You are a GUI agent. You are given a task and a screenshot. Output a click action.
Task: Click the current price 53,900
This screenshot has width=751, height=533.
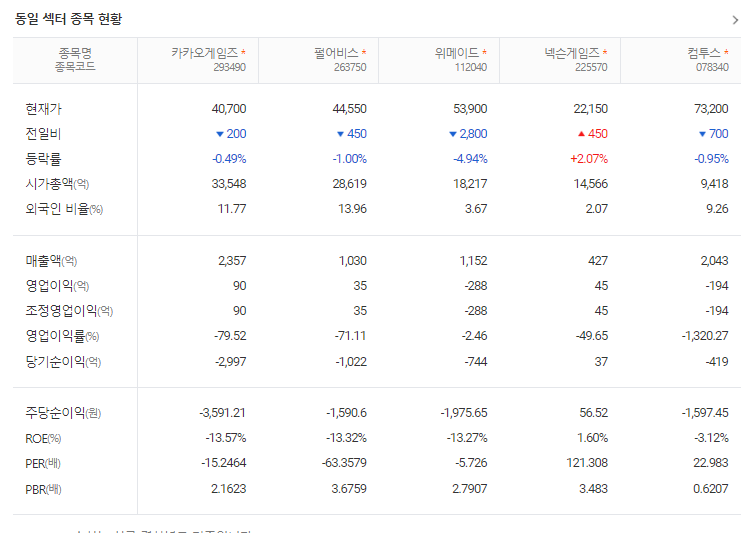[470, 109]
